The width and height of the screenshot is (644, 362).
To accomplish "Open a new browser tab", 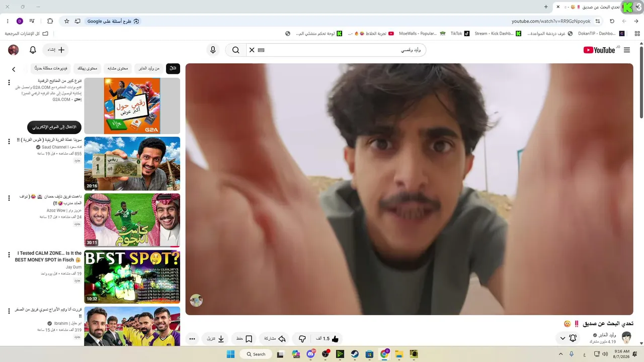I will click(x=546, y=7).
